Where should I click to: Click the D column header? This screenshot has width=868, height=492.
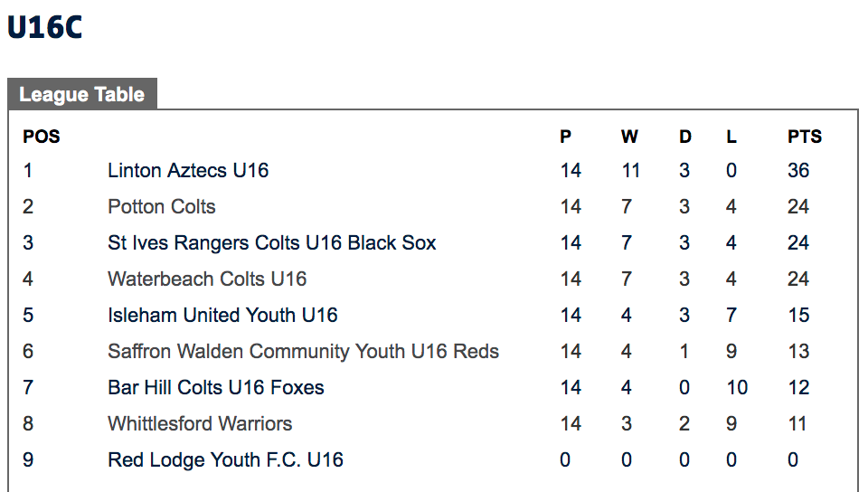pos(685,137)
